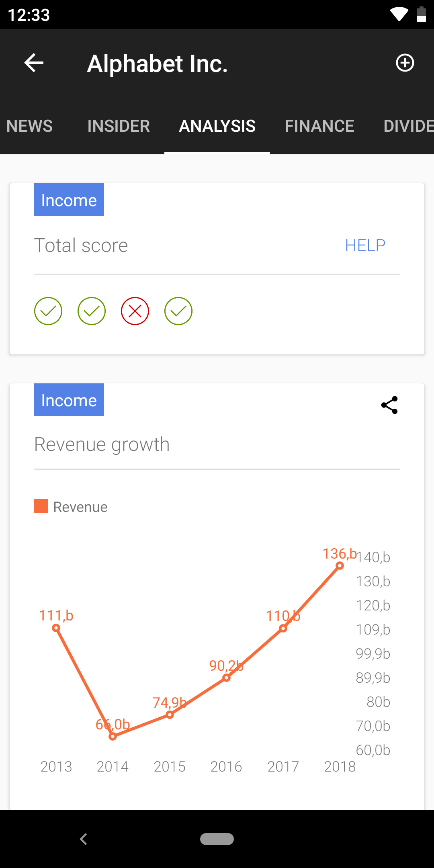Tap the red X score icon
Image resolution: width=434 pixels, height=868 pixels.
coord(135,311)
